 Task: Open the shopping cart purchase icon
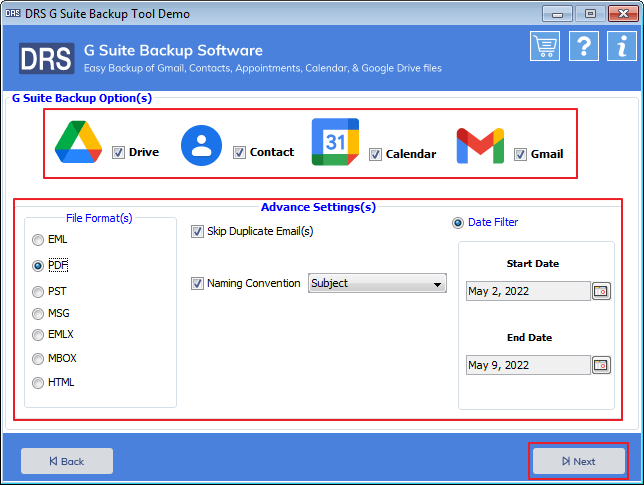tap(545, 46)
